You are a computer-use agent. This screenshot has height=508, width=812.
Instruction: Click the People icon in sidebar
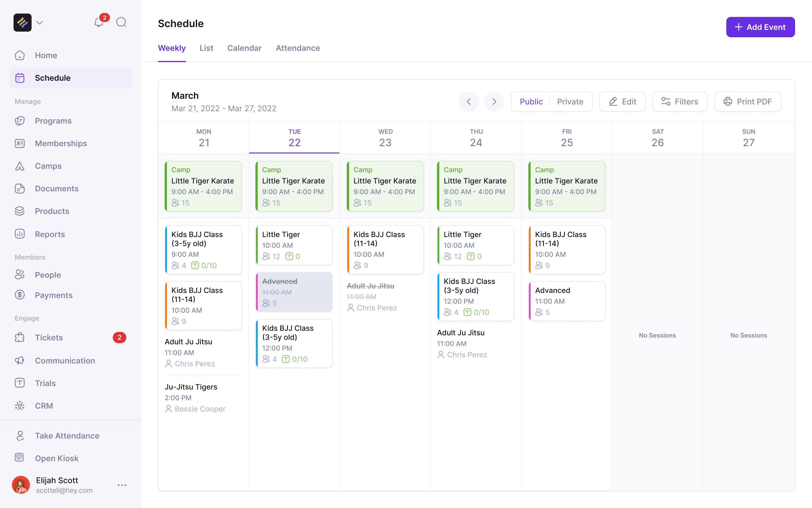[x=20, y=275]
